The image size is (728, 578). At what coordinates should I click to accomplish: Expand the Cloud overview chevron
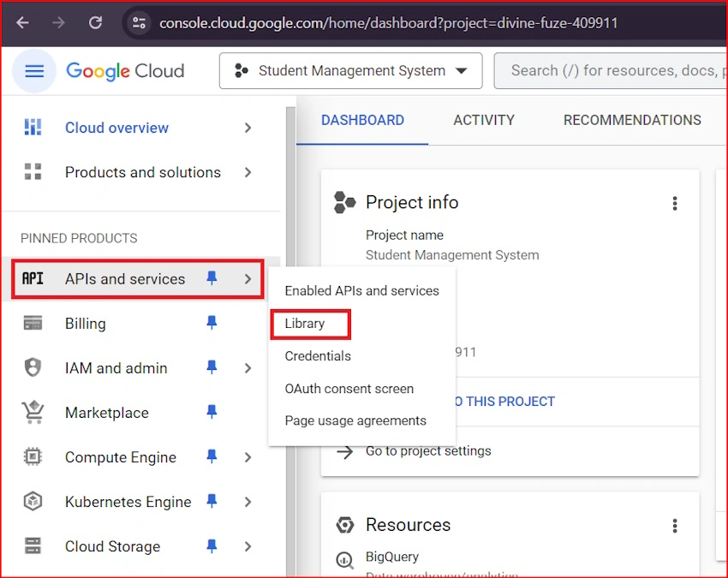coord(248,128)
